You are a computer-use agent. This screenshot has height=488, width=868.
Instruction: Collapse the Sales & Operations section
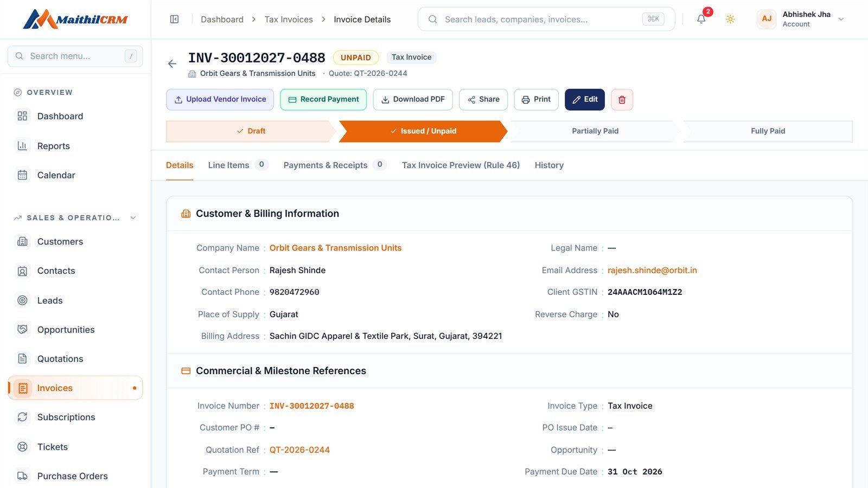coord(133,218)
